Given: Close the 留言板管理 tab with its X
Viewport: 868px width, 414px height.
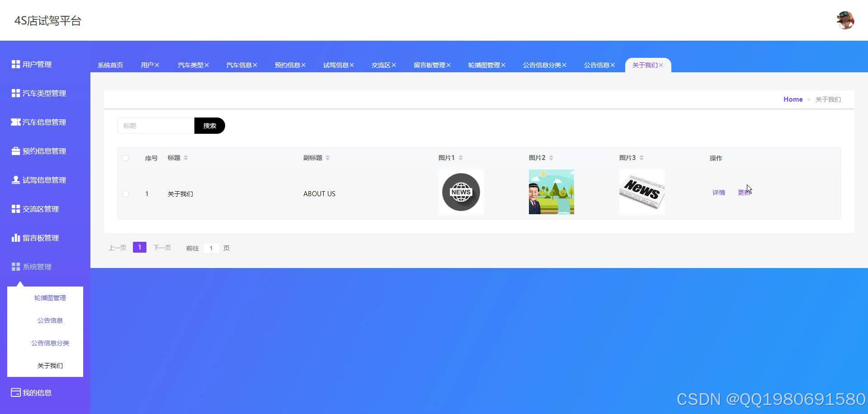Looking at the screenshot, I should point(448,65).
